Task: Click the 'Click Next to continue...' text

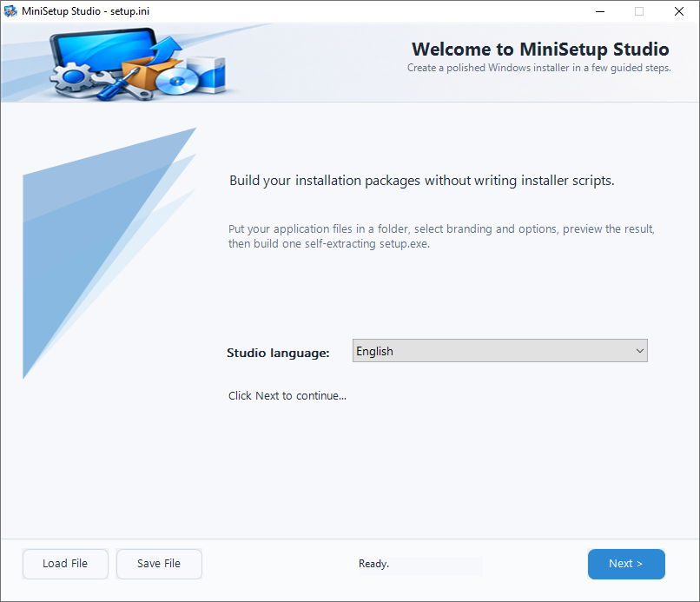Action: pos(287,395)
